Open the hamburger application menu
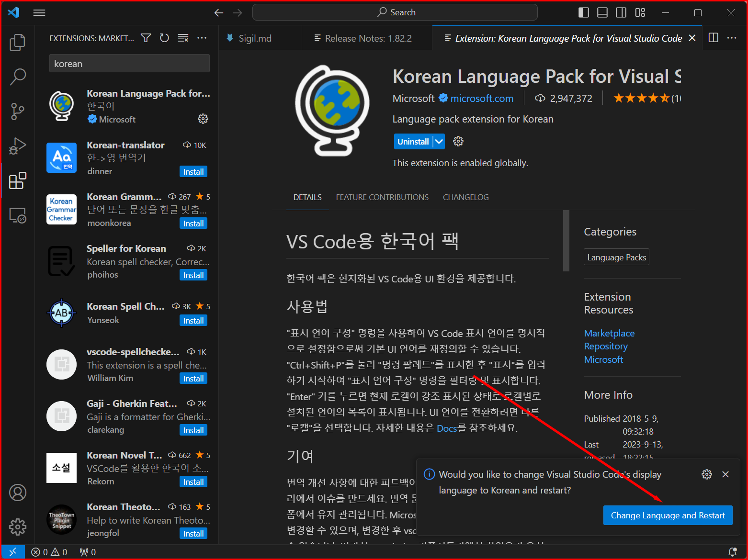This screenshot has height=560, width=748. tap(39, 13)
